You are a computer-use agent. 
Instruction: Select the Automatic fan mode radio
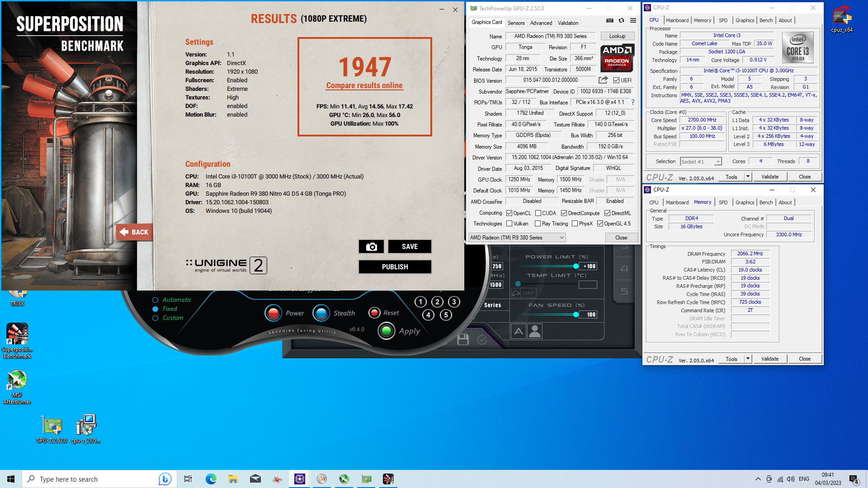155,300
